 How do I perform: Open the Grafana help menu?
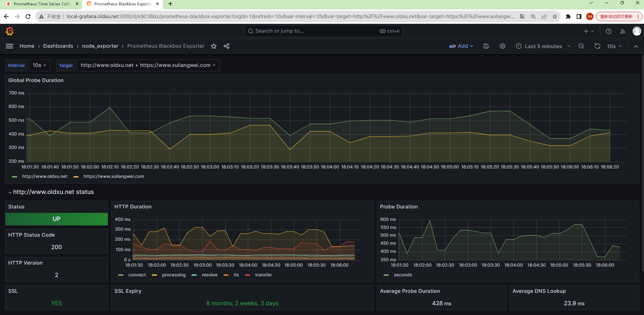pos(609,31)
